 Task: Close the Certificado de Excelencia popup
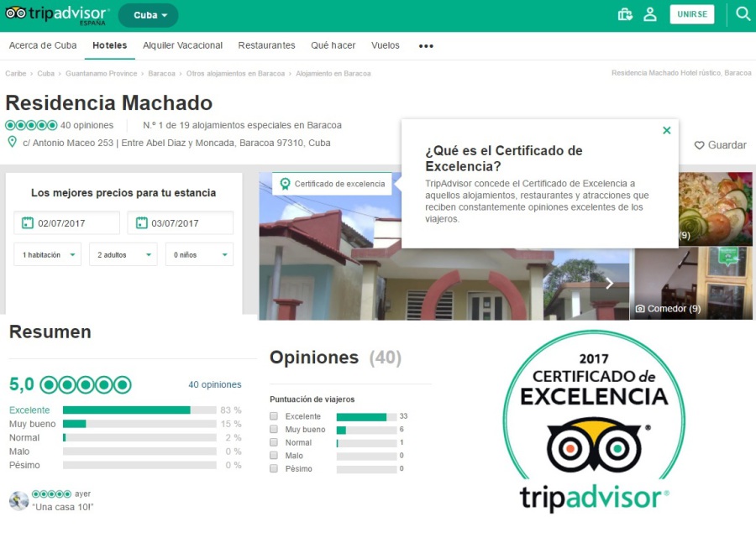[x=666, y=130]
